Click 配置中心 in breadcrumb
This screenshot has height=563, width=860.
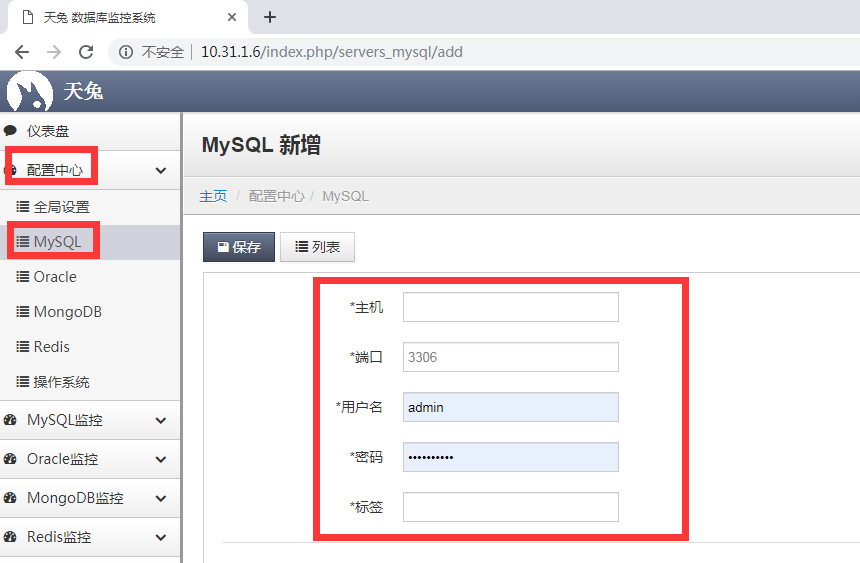point(276,196)
